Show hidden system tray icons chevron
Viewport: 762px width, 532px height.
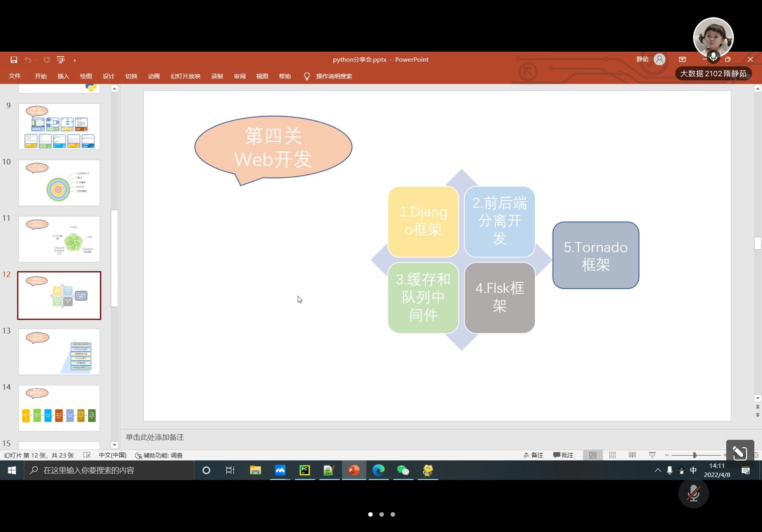point(657,470)
